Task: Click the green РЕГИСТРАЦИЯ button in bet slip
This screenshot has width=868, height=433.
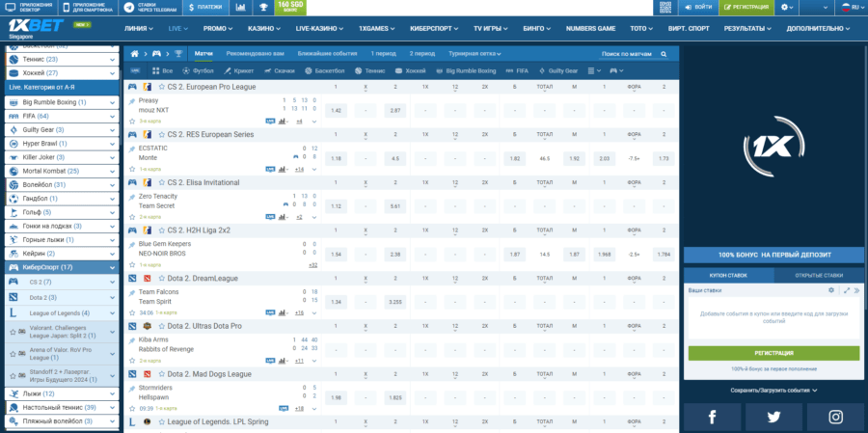Action: [x=773, y=353]
